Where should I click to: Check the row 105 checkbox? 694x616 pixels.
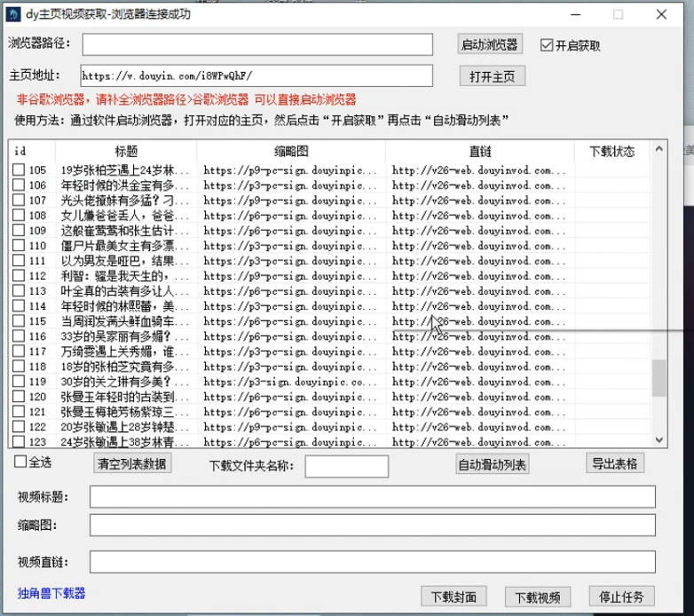pos(19,170)
